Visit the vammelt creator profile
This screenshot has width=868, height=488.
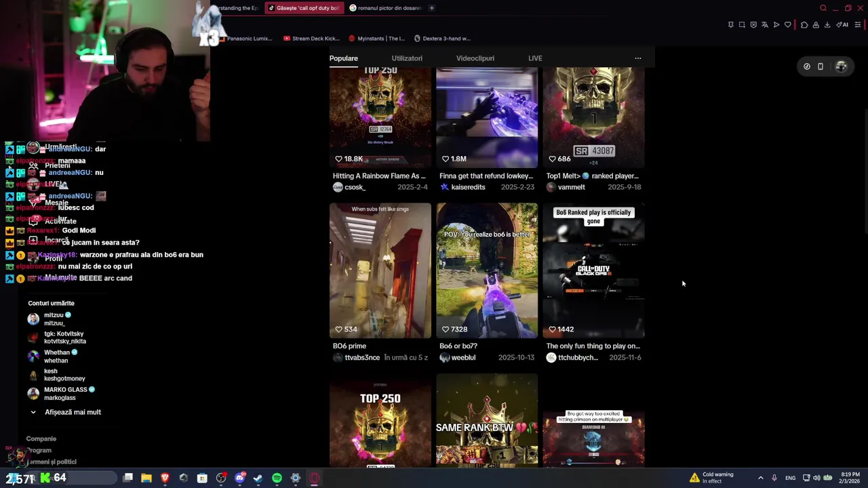(566, 187)
